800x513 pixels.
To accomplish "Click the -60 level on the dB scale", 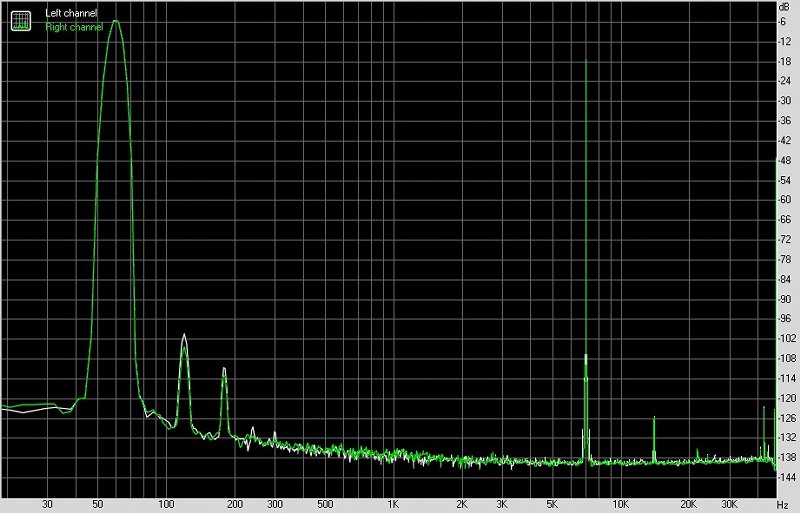I will 786,200.
